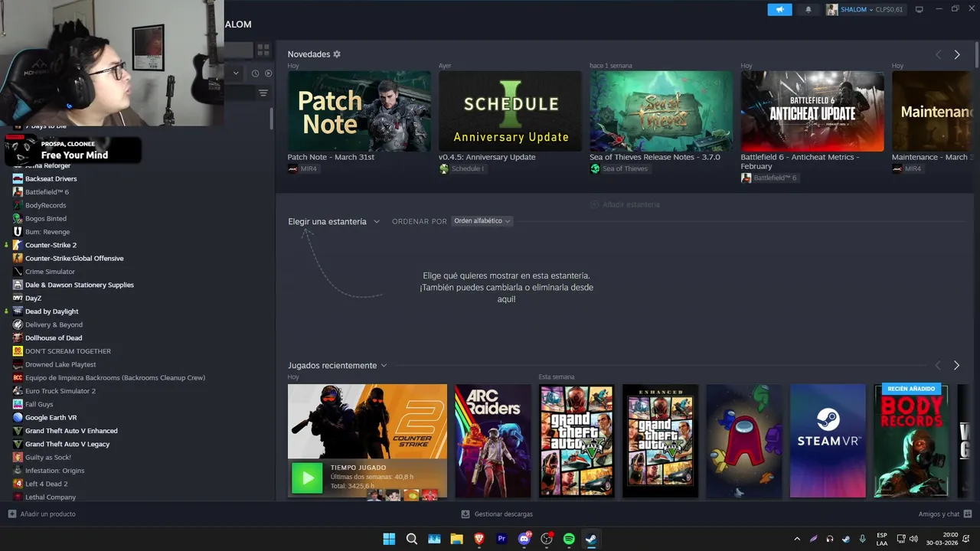Show previous recently played games arrow
980x551 pixels.
point(938,365)
